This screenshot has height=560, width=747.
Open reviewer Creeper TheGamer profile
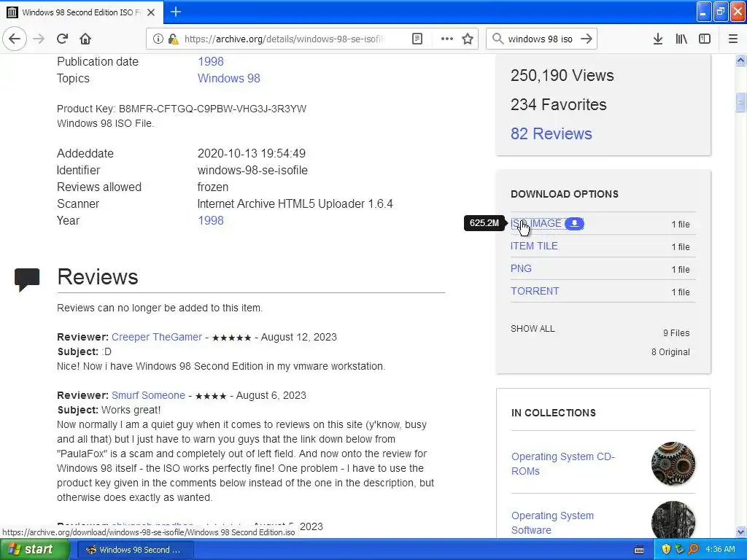pyautogui.click(x=157, y=337)
